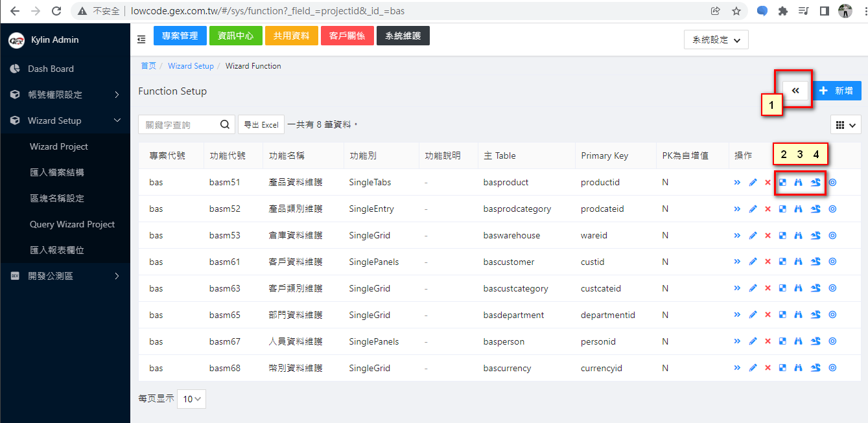Click the swimmer-shaped icon in basm67 row
This screenshot has width=868, height=423.
click(815, 342)
